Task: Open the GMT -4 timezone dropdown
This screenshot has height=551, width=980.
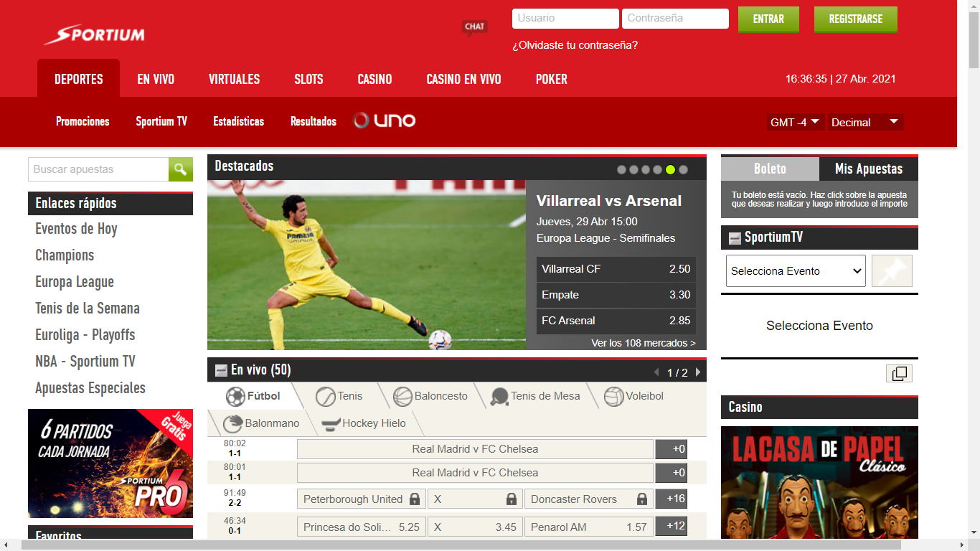Action: pos(795,122)
